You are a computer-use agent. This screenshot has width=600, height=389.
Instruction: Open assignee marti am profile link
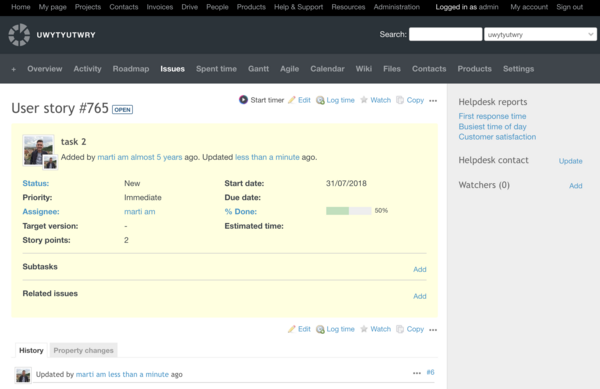tap(140, 212)
